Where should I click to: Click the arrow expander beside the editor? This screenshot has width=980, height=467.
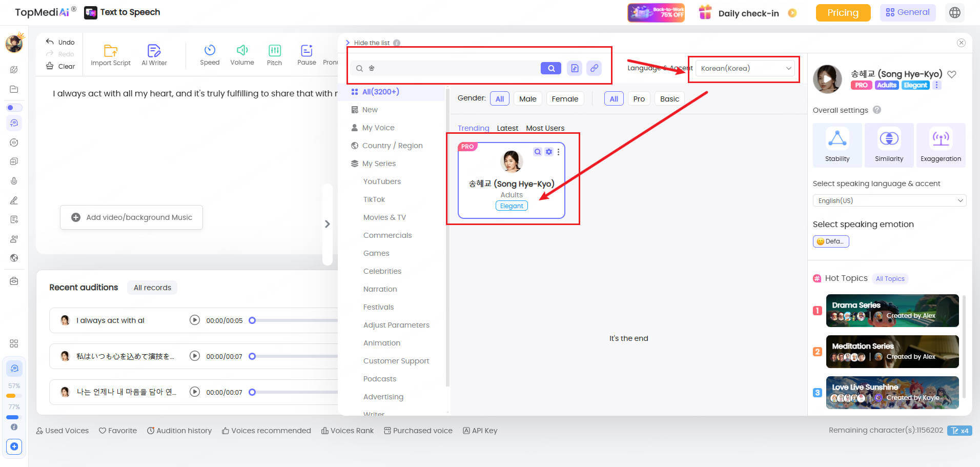tap(327, 224)
